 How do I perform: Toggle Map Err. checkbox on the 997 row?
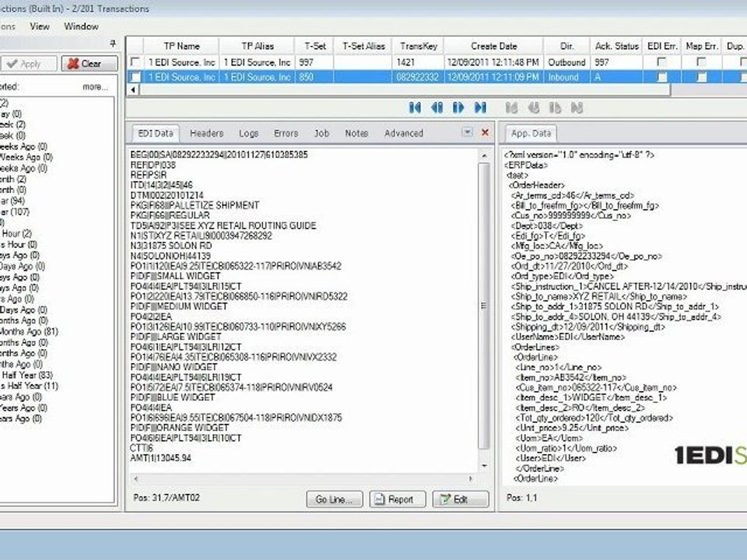click(x=701, y=62)
